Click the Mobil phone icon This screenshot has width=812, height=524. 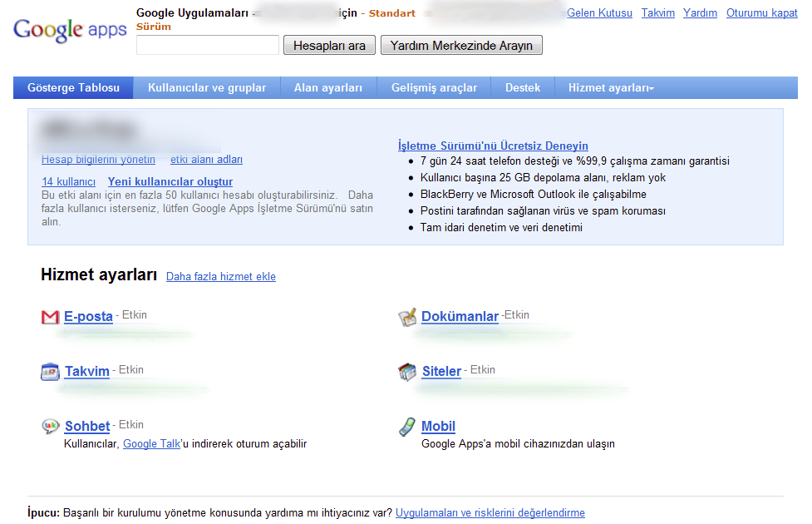(x=407, y=427)
